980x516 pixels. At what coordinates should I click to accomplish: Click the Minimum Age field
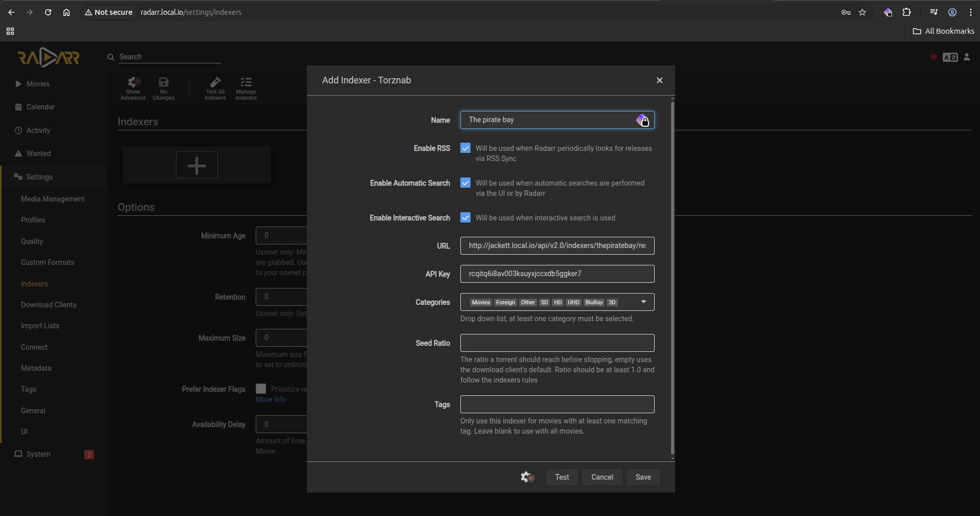tap(281, 235)
